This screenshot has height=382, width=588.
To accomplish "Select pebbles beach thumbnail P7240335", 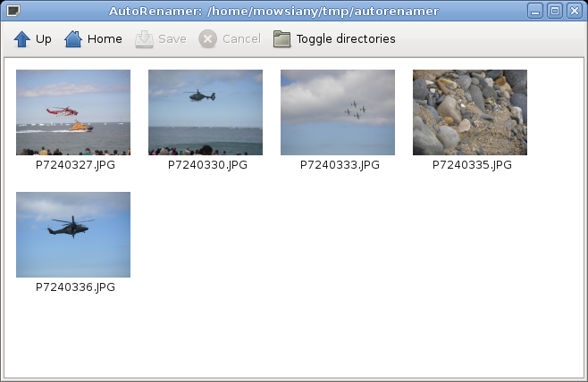I will point(470,112).
